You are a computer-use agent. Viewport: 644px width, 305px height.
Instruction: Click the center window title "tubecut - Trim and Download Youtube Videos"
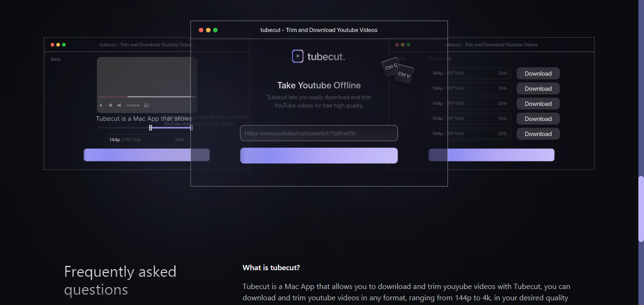(x=319, y=30)
